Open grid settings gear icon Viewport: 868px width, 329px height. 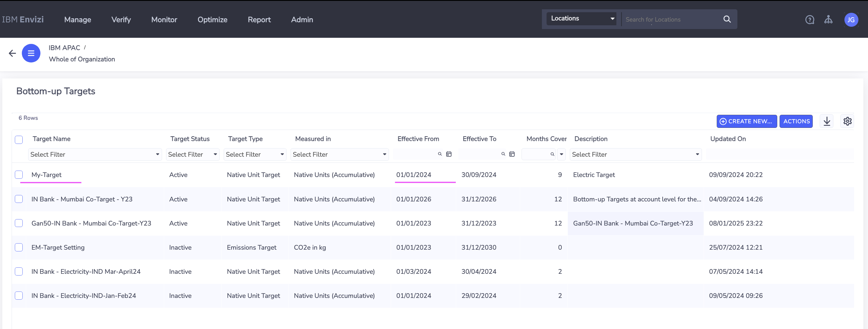(847, 121)
